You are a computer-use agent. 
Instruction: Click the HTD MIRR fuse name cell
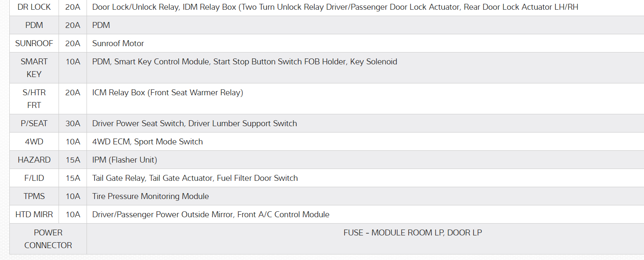(34, 215)
